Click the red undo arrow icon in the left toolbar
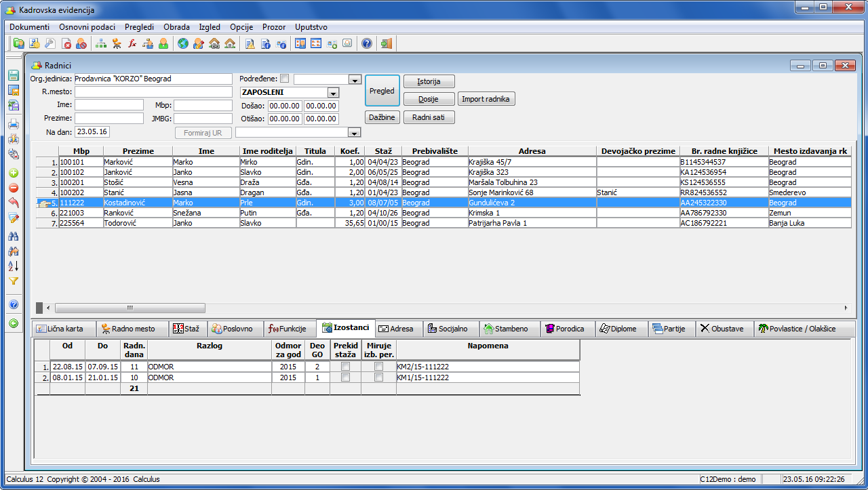This screenshot has height=490, width=868. [14, 203]
